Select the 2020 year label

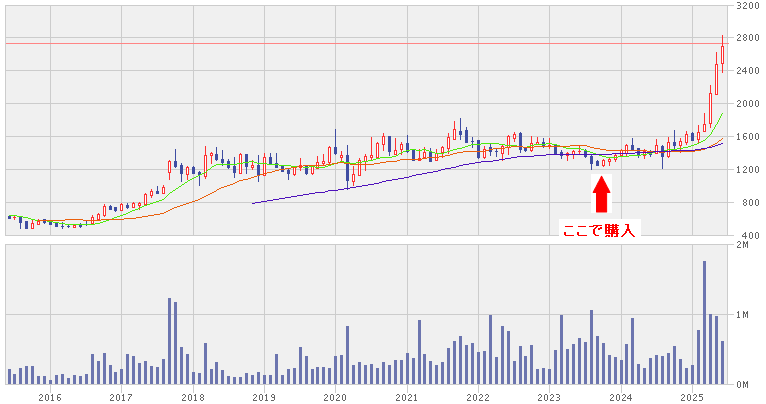click(335, 398)
